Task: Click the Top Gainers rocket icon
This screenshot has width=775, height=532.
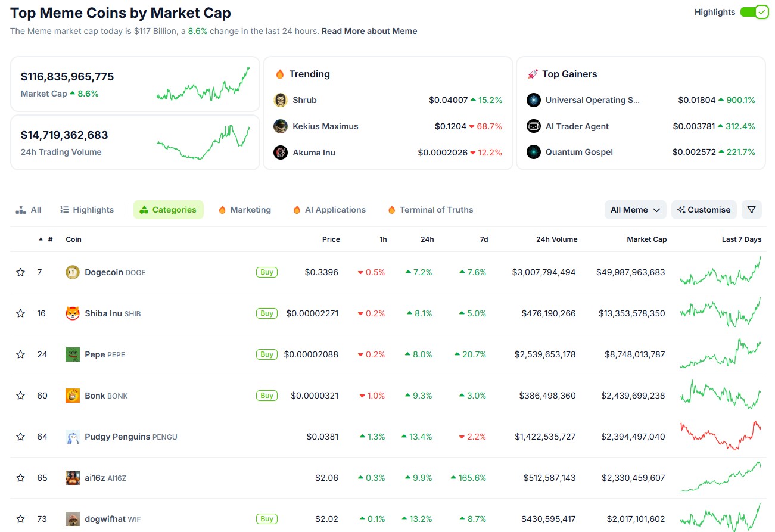Action: 533,74
